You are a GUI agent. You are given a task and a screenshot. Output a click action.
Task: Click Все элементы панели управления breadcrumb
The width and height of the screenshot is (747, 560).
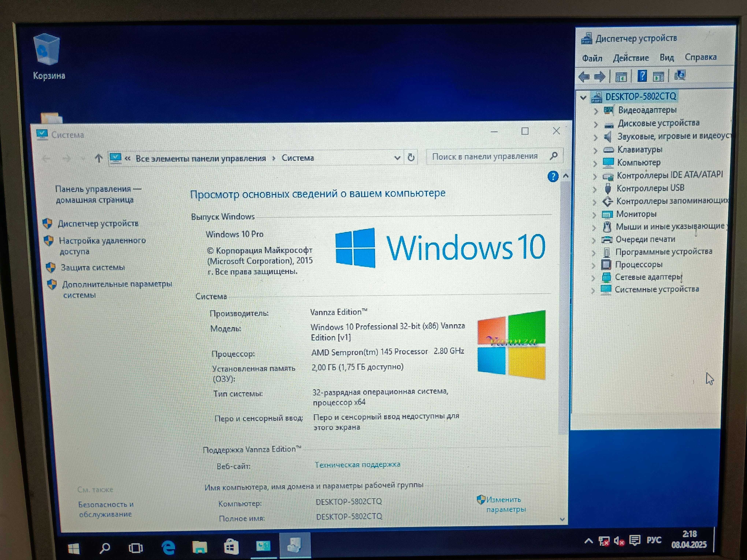201,158
